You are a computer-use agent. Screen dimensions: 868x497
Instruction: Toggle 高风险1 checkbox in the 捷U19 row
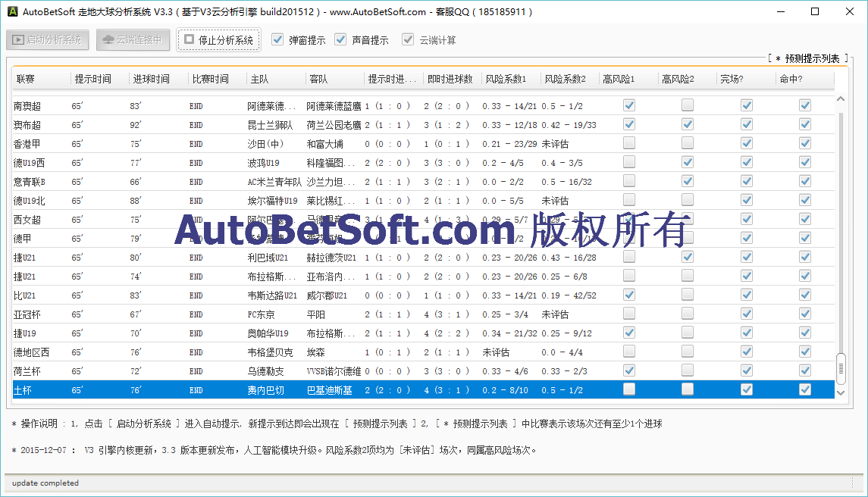click(629, 333)
